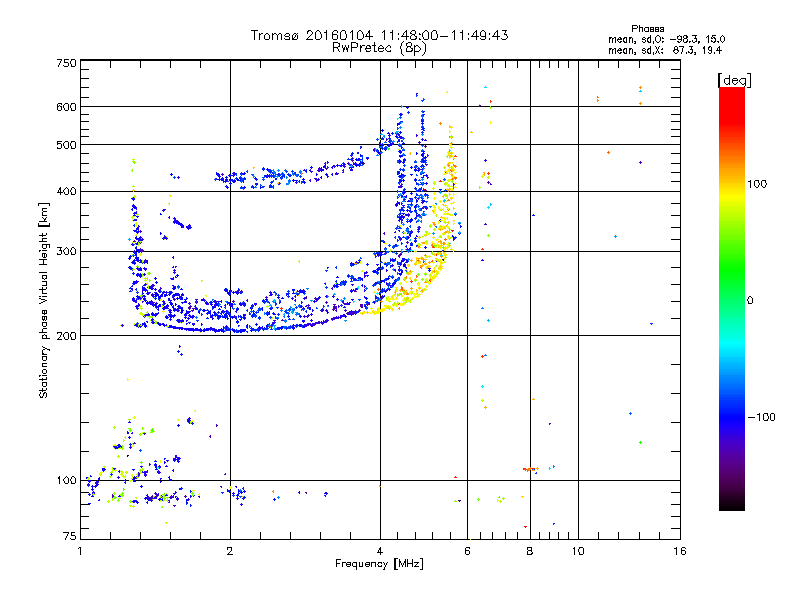Click the colorbar tick label '100'
The height and width of the screenshot is (600, 800).
coord(757,184)
